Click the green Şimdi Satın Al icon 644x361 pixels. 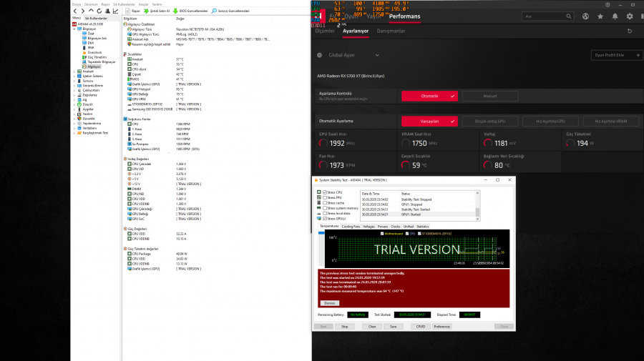tap(146, 11)
